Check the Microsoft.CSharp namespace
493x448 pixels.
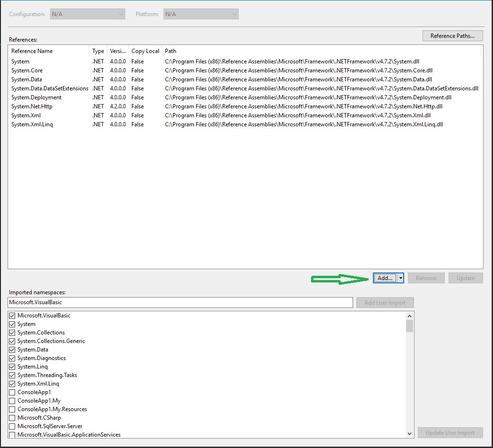[x=12, y=418]
